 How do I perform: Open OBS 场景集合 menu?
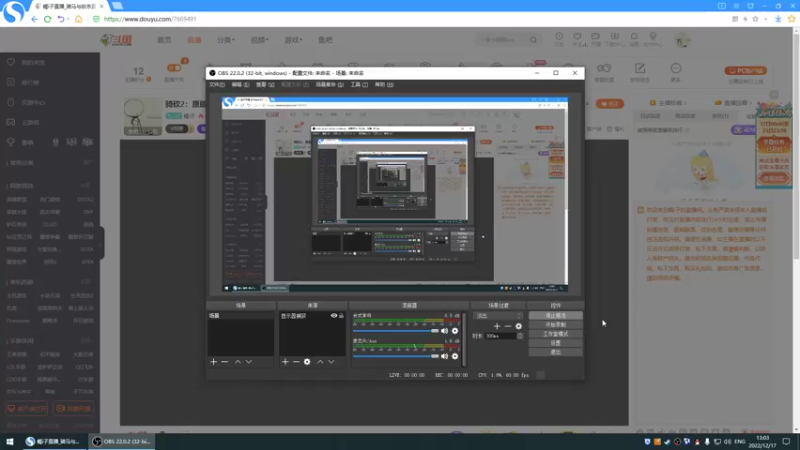coord(330,85)
